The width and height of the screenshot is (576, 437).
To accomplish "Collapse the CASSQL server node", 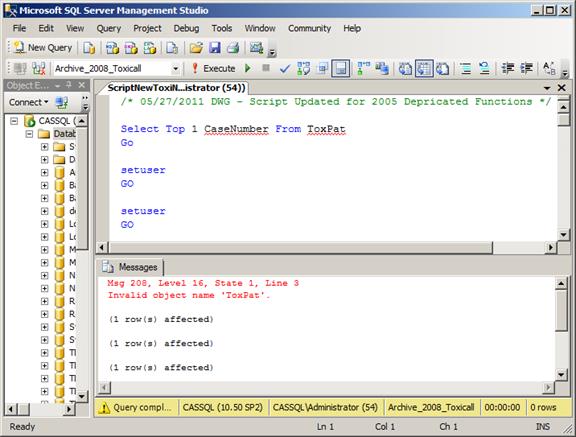I will coord(14,121).
